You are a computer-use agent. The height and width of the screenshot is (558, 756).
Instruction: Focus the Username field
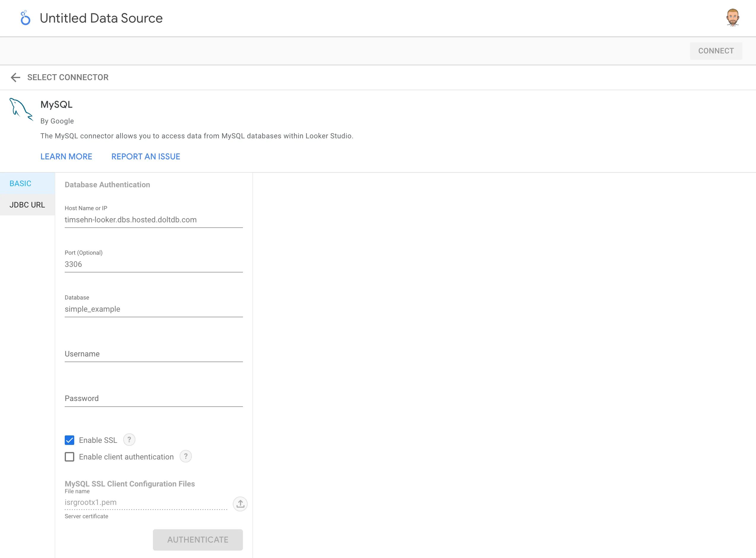(x=154, y=354)
